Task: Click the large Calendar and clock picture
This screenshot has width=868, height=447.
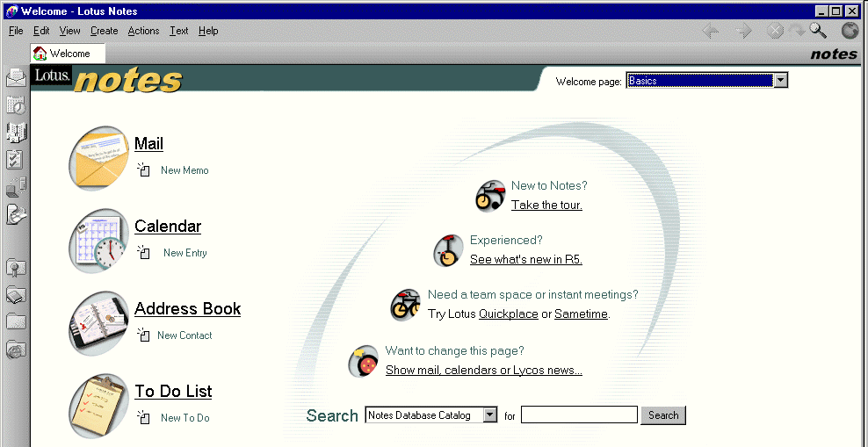Action: [x=98, y=241]
